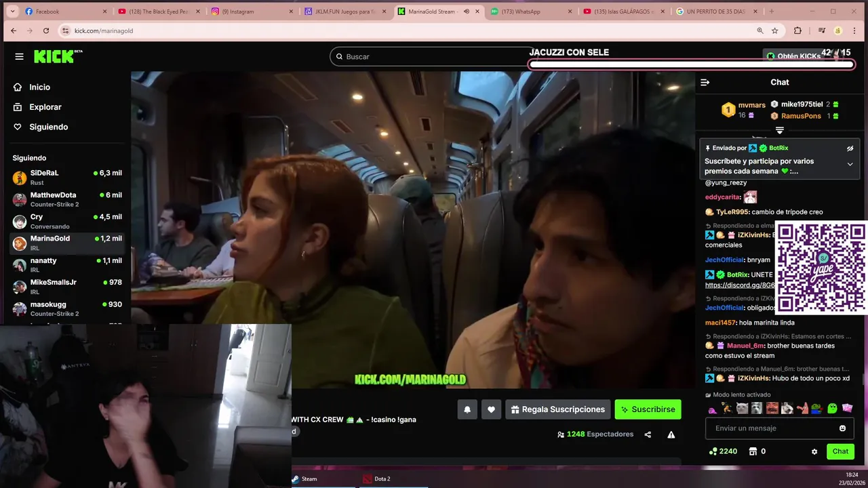Switch to the JKLM.FUN tab
The width and height of the screenshot is (868, 488).
tap(344, 12)
